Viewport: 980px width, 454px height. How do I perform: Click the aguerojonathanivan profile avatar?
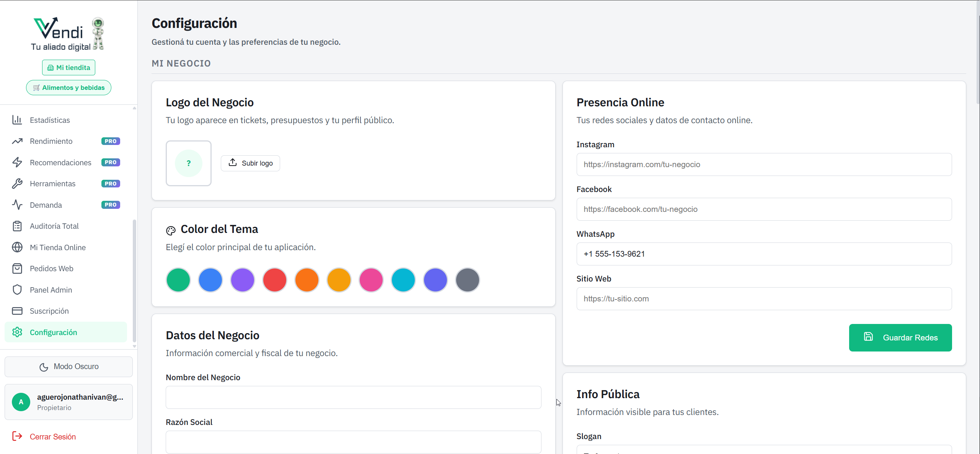click(21, 402)
